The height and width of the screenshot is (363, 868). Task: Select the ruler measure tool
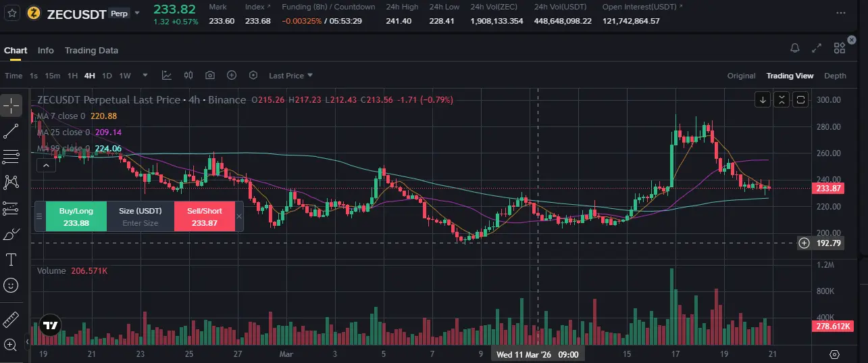pyautogui.click(x=11, y=319)
